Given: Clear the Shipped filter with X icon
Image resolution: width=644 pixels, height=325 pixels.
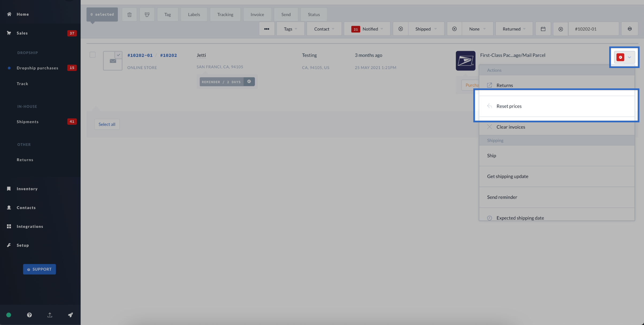Looking at the screenshot, I should tap(454, 29).
